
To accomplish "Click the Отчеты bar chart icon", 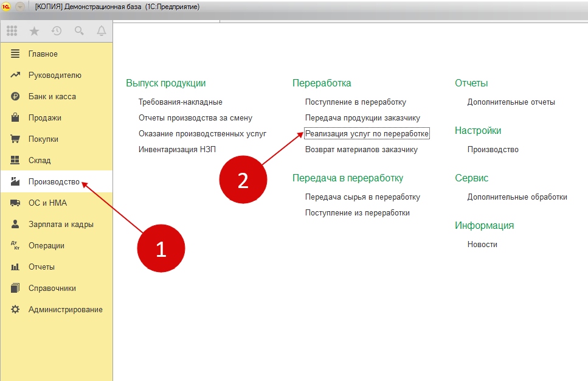I will [x=15, y=267].
